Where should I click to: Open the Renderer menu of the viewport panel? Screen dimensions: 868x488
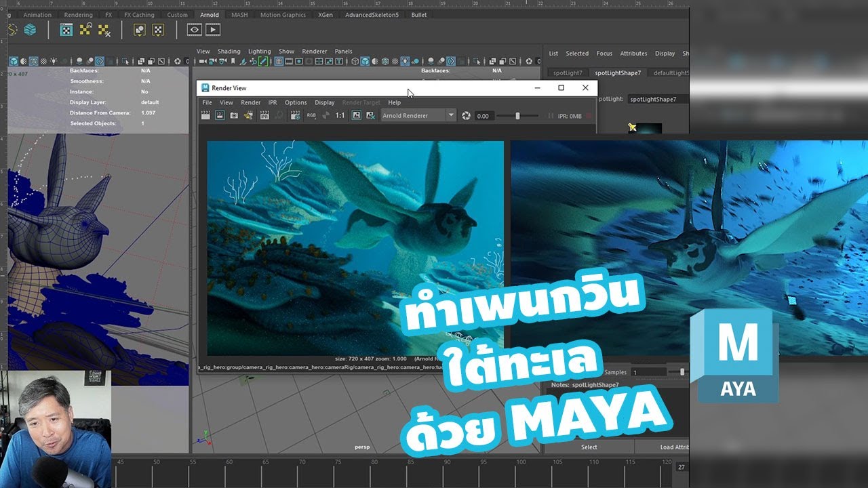(x=314, y=52)
